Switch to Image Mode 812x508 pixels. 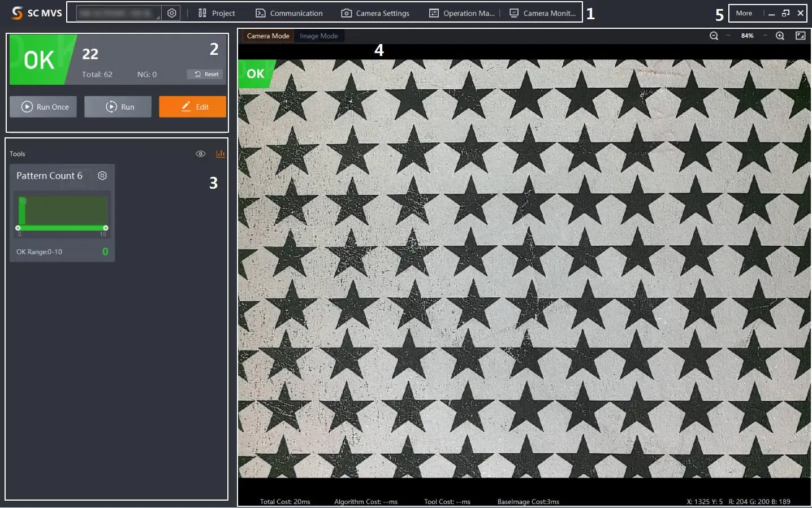pos(318,36)
